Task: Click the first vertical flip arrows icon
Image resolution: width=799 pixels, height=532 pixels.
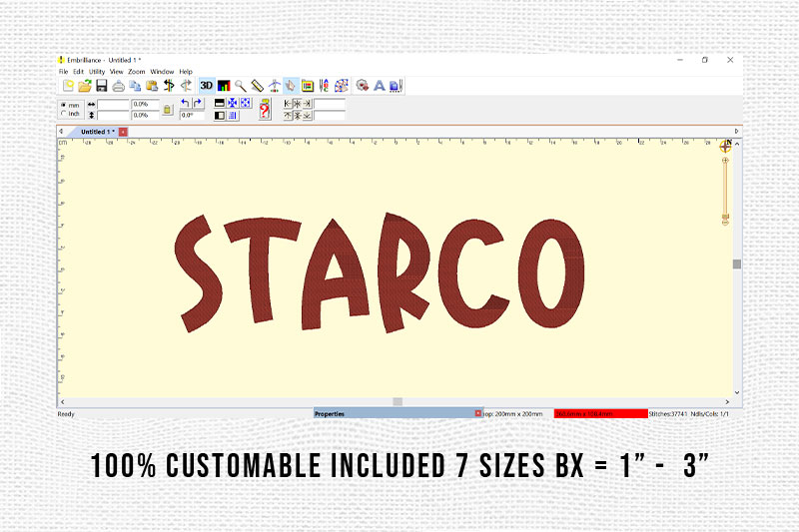Action: coord(169,86)
